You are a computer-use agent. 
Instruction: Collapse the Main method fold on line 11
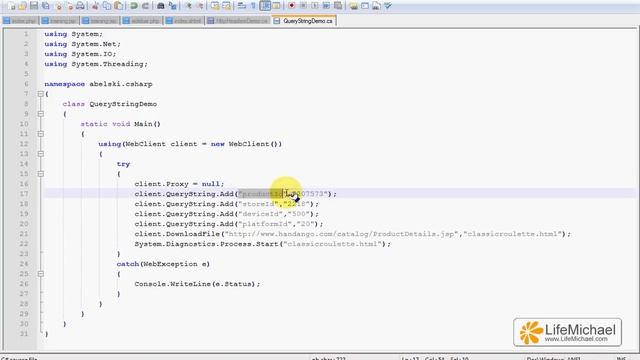pos(40,134)
